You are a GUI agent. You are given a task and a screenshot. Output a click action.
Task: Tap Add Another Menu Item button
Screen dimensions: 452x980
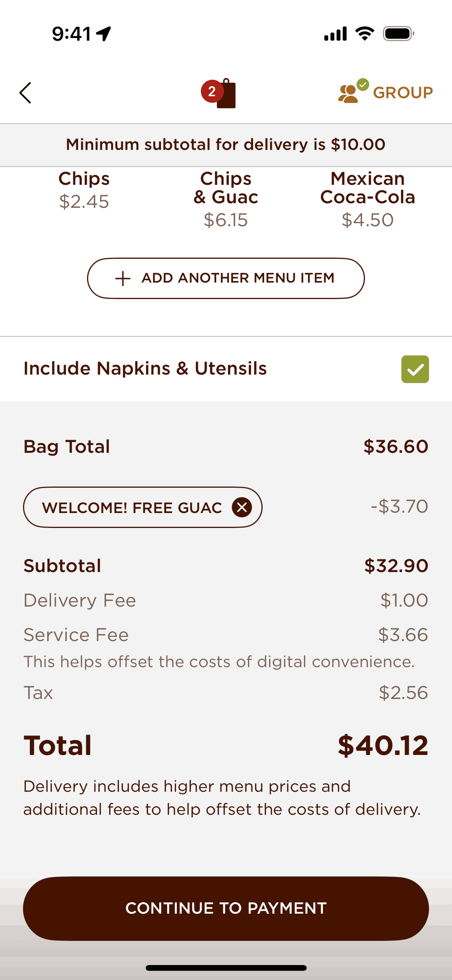click(x=226, y=278)
